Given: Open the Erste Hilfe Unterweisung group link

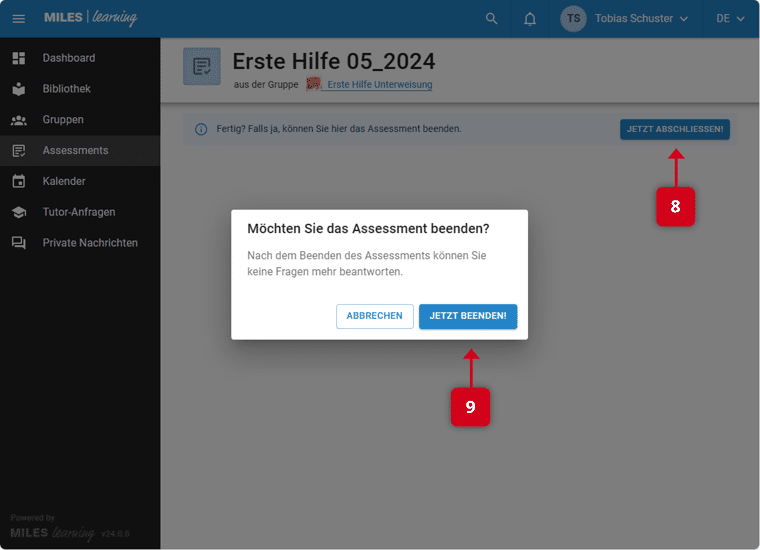Looking at the screenshot, I should pos(379,85).
